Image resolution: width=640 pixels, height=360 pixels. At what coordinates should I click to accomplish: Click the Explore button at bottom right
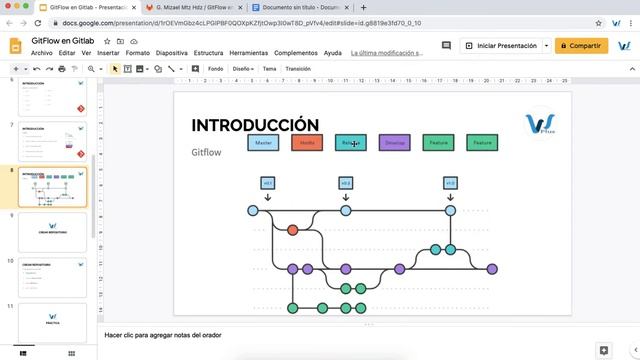(604, 350)
